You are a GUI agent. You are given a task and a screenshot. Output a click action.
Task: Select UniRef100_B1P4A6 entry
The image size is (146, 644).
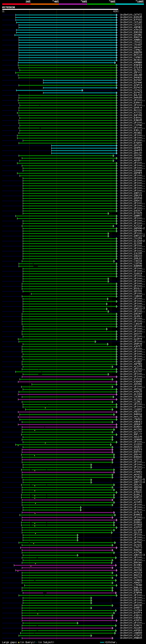coord(131,82)
